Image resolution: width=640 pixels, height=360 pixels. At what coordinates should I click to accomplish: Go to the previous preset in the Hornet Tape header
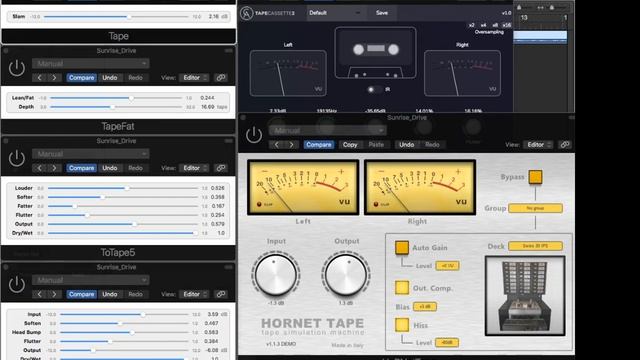[276, 144]
